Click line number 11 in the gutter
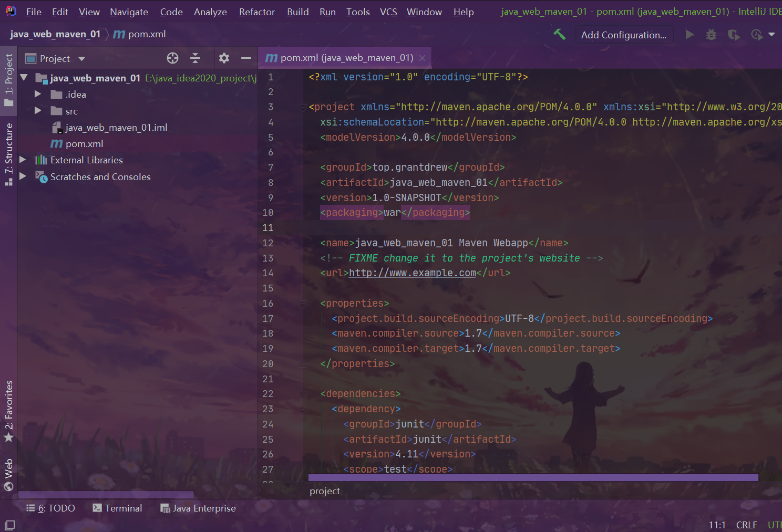Screen dimensions: 782x532 coord(268,228)
